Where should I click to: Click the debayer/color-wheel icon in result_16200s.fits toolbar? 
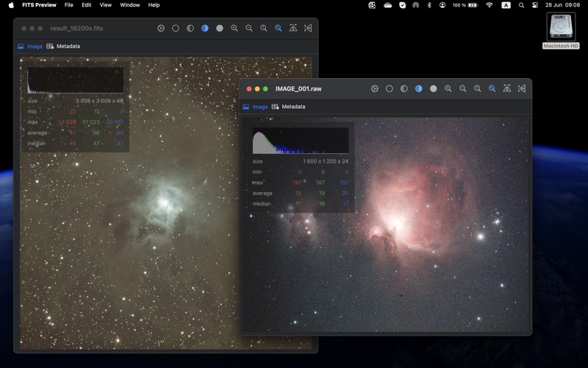pyautogui.click(x=161, y=28)
